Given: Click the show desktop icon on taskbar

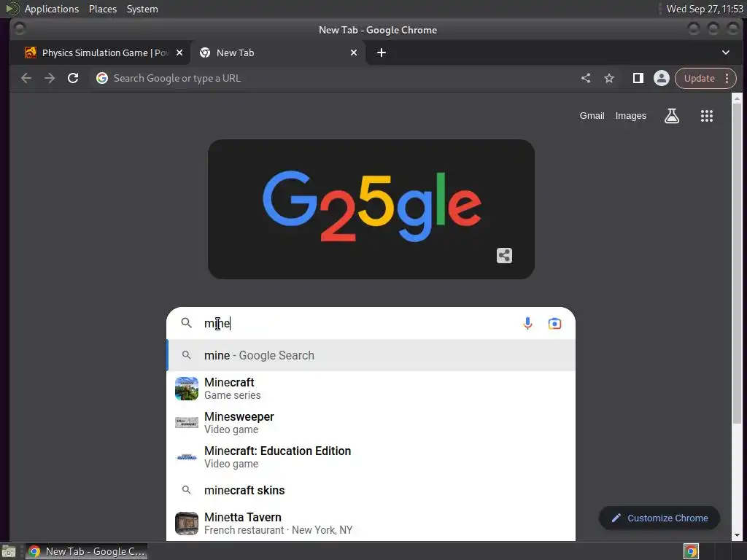Looking at the screenshot, I should point(9,551).
